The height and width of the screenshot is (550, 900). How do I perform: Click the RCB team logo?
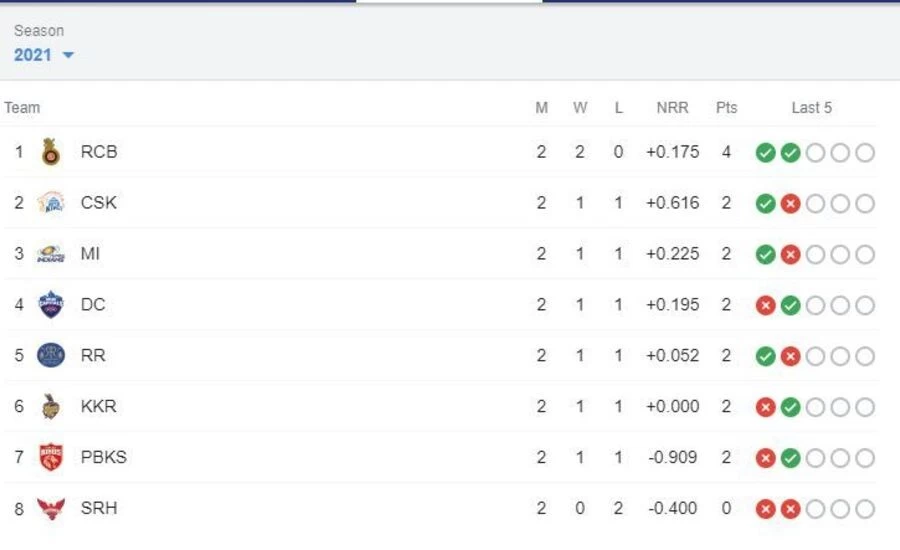[x=51, y=152]
